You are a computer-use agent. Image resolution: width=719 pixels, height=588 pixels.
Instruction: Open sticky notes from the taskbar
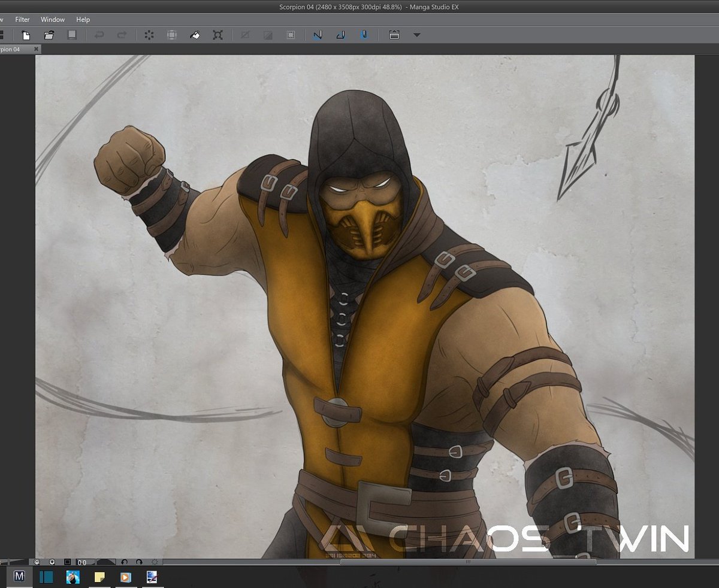pos(99,577)
